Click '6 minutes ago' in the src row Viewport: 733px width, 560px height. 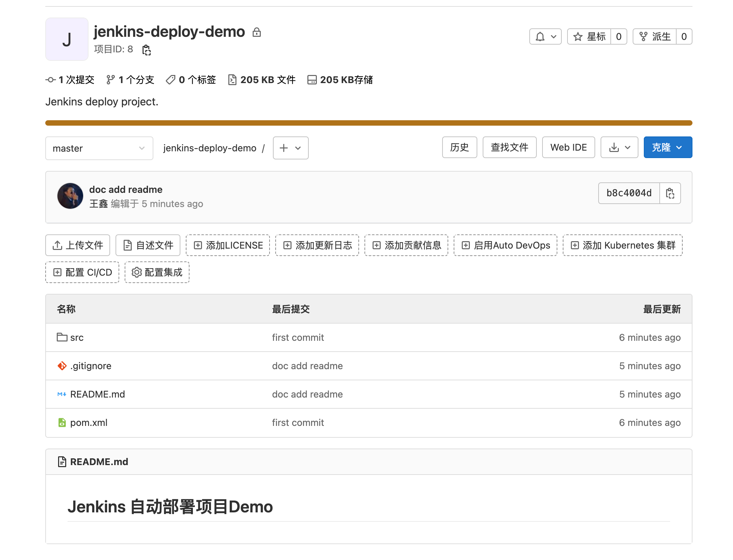[650, 337]
